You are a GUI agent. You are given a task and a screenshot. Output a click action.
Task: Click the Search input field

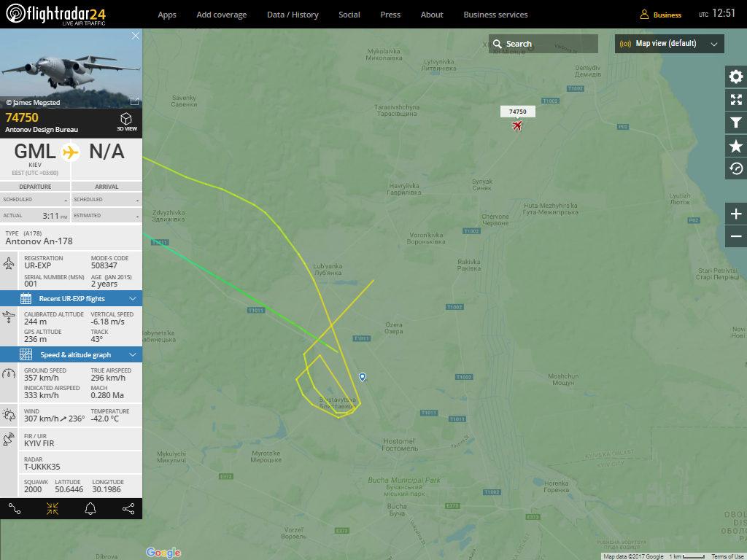543,44
